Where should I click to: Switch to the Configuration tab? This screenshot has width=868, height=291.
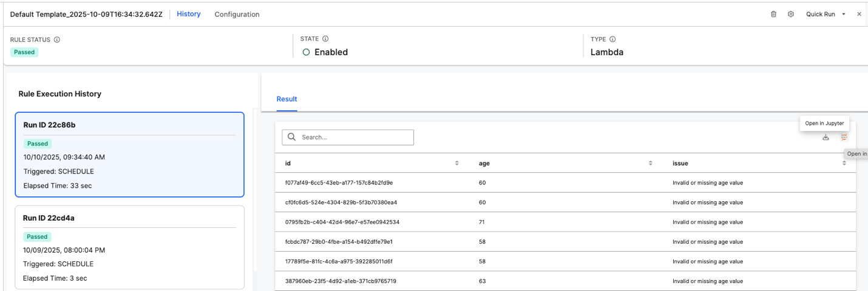[x=237, y=14]
